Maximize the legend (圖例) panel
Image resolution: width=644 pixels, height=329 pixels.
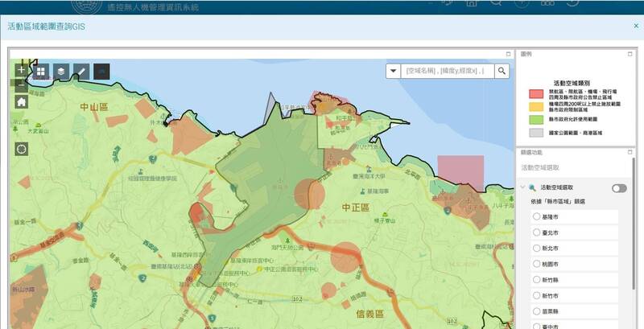click(x=630, y=54)
